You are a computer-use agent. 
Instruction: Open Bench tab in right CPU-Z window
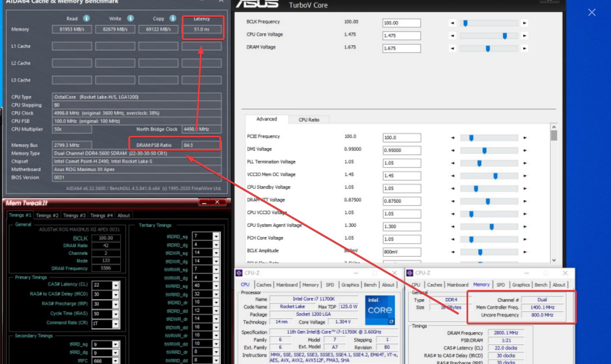541,285
